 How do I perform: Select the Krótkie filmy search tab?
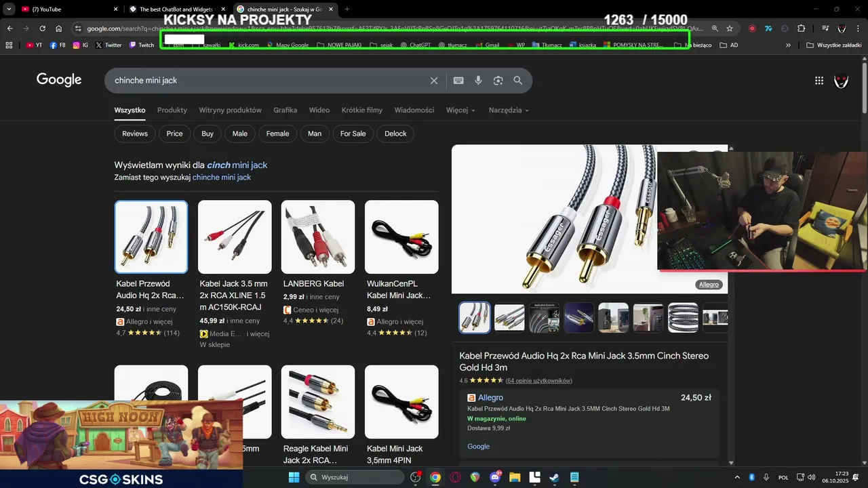click(362, 110)
